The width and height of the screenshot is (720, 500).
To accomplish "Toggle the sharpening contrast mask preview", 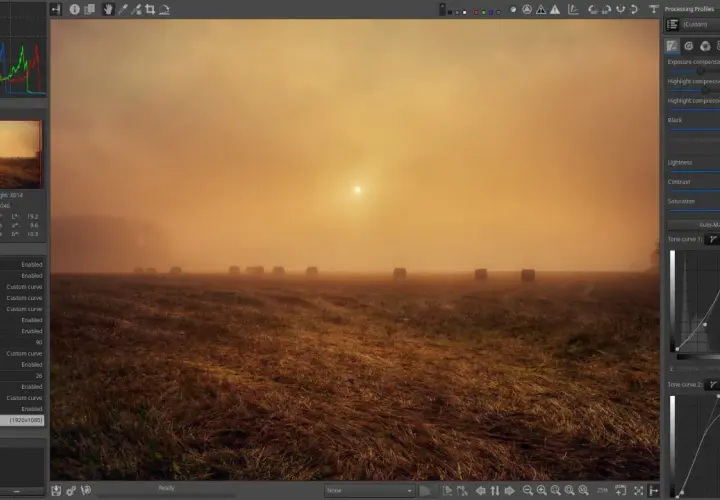I will [x=527, y=9].
